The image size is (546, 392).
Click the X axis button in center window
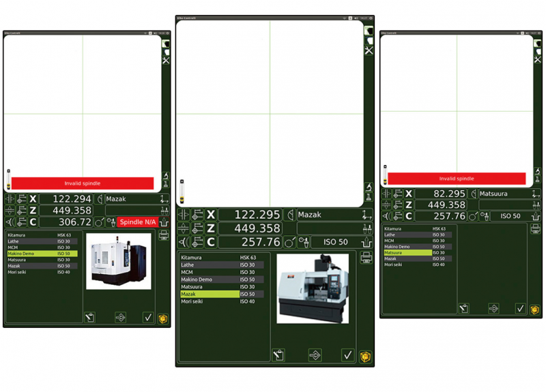click(x=211, y=215)
